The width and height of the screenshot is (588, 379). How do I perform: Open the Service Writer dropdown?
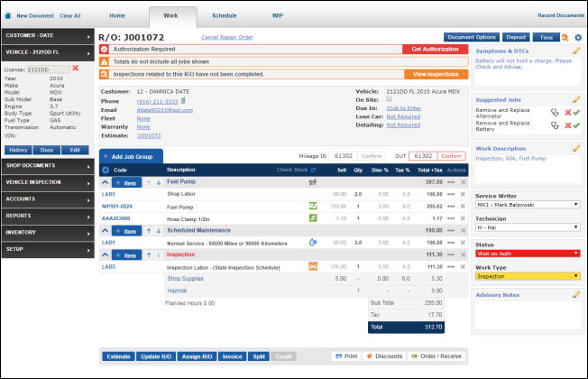(528, 205)
